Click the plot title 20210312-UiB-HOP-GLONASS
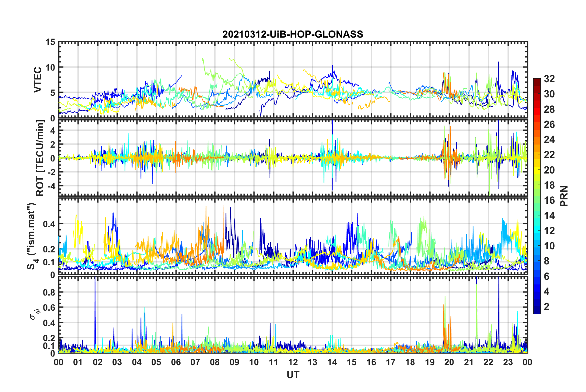 (293, 34)
